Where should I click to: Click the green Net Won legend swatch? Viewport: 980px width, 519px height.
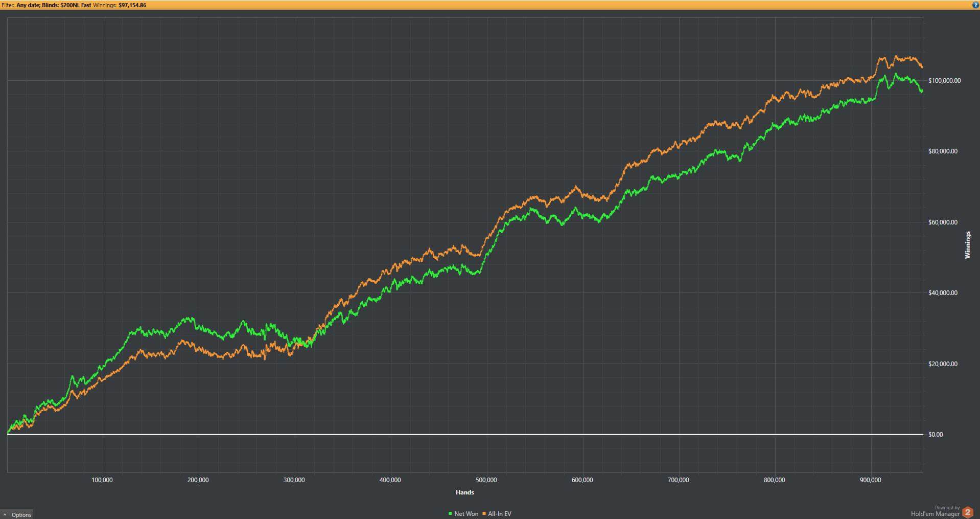pos(450,513)
